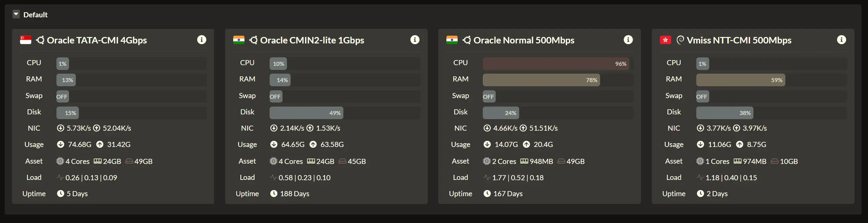Click the 1% CPU bar on Vmiss
The width and height of the screenshot is (868, 223).
point(702,63)
